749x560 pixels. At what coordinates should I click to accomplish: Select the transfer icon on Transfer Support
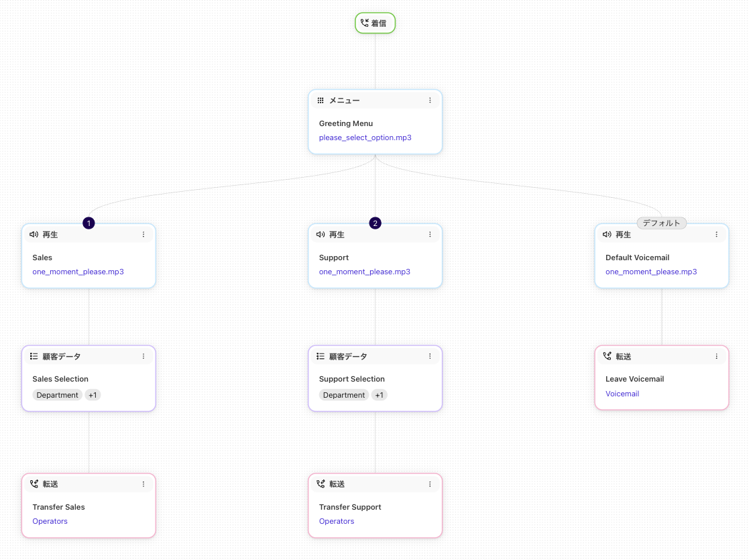pos(321,484)
